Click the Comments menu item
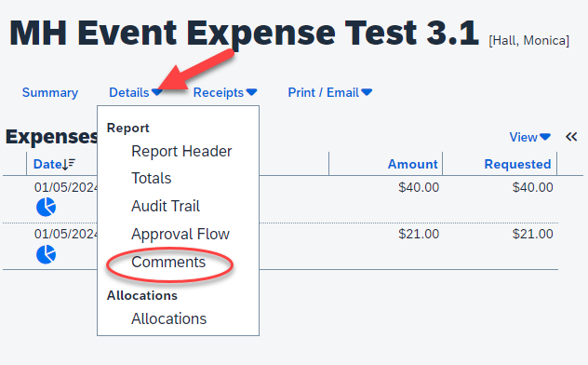Image resolution: width=588 pixels, height=365 pixels. (168, 263)
